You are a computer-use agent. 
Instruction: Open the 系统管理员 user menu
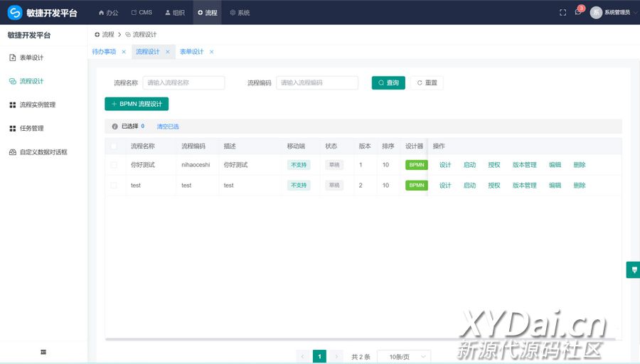coord(610,13)
